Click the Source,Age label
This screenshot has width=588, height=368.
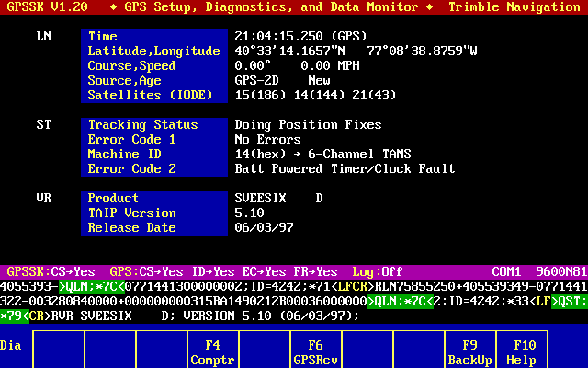pos(125,81)
